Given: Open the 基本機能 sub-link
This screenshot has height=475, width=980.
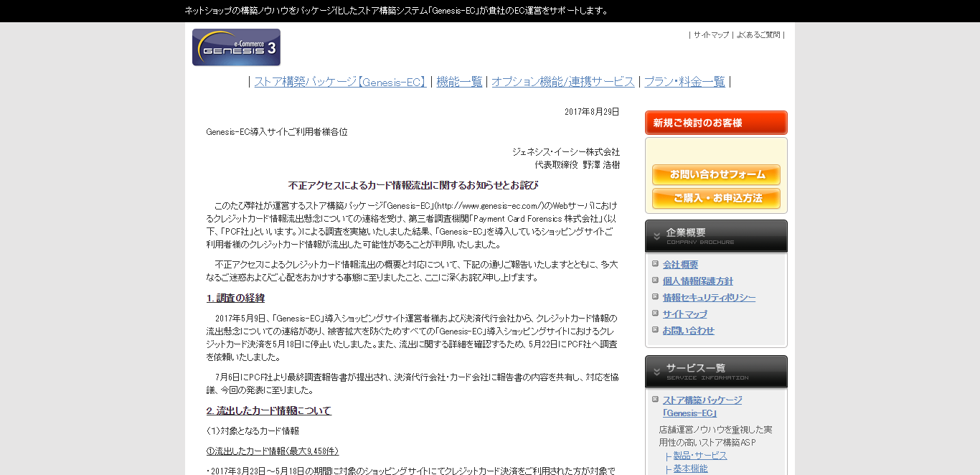Looking at the screenshot, I should pyautogui.click(x=690, y=469).
